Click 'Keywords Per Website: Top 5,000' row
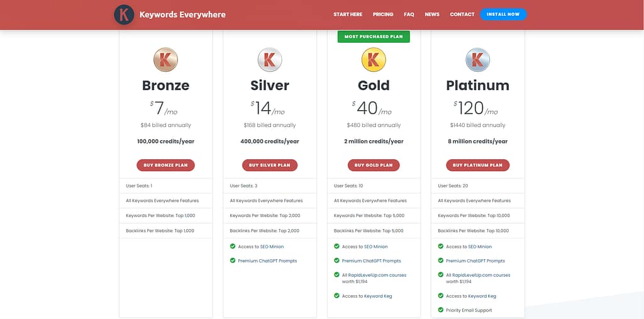The image size is (644, 319). [374, 215]
